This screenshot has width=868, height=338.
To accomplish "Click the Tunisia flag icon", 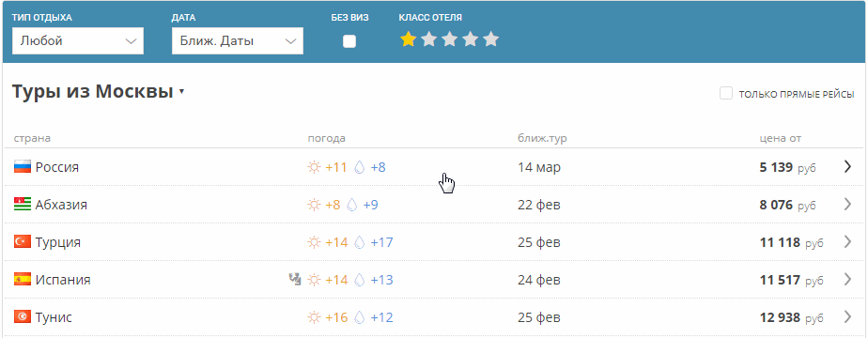I will (x=23, y=317).
